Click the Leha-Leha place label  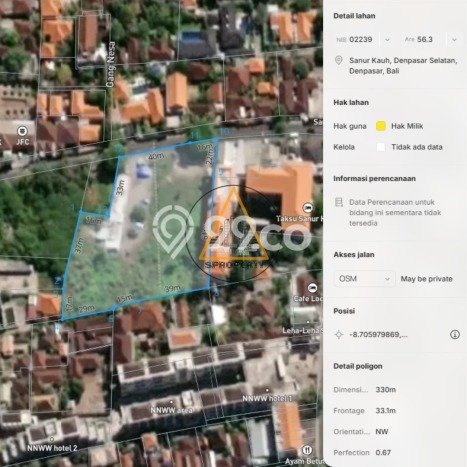pyautogui.click(x=302, y=331)
